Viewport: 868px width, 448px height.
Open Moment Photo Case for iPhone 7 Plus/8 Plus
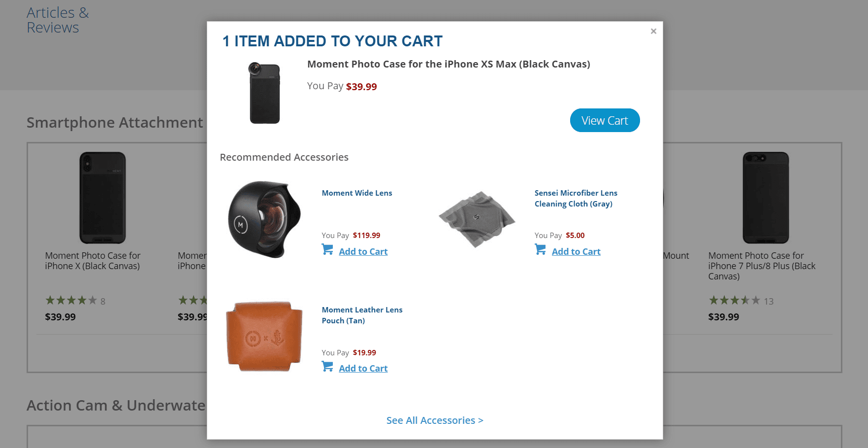click(762, 266)
